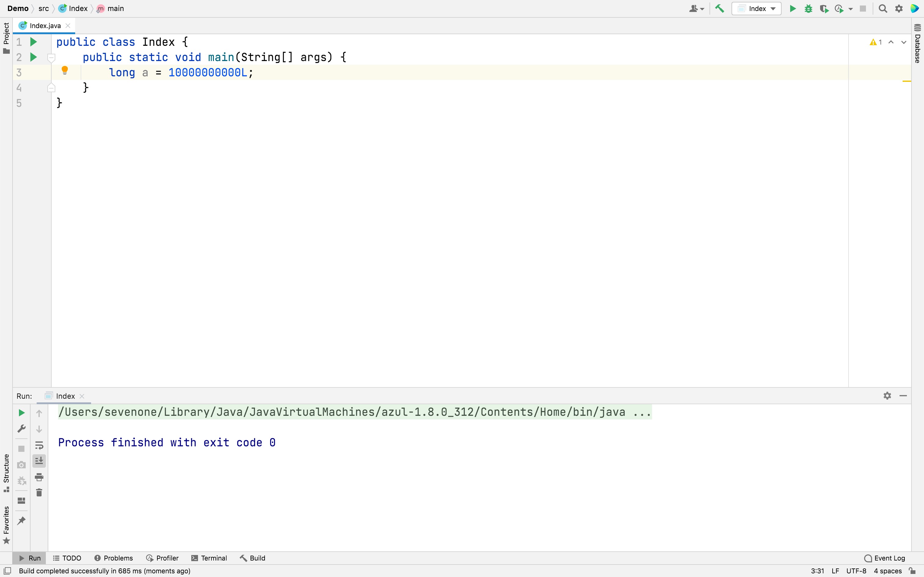Click the print icon in Run panel
The width and height of the screenshot is (924, 577).
pyautogui.click(x=39, y=477)
